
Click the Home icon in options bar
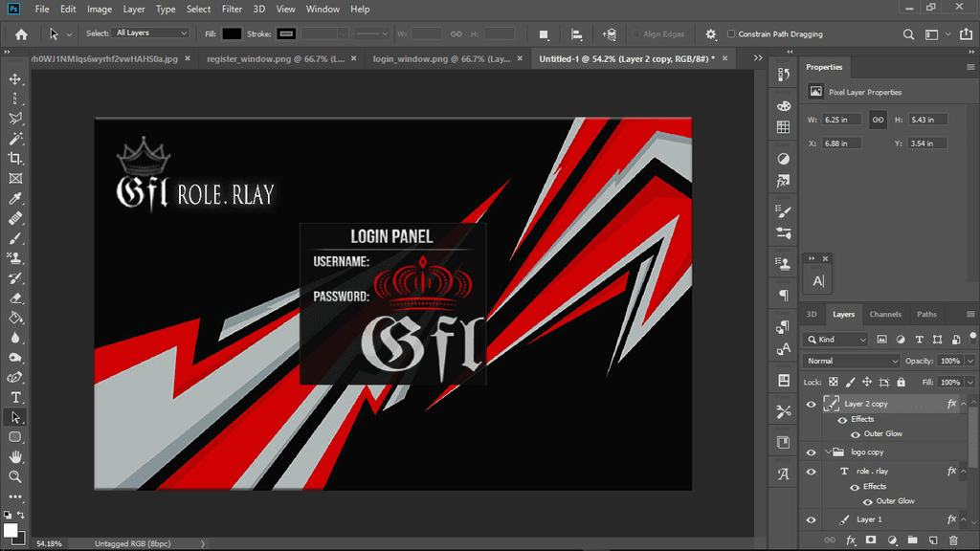(21, 34)
